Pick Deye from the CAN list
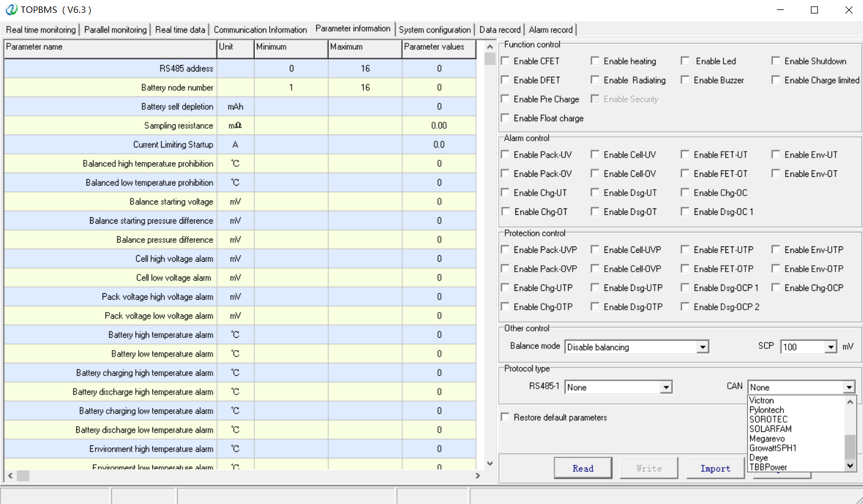The image size is (863, 504). 759,458
